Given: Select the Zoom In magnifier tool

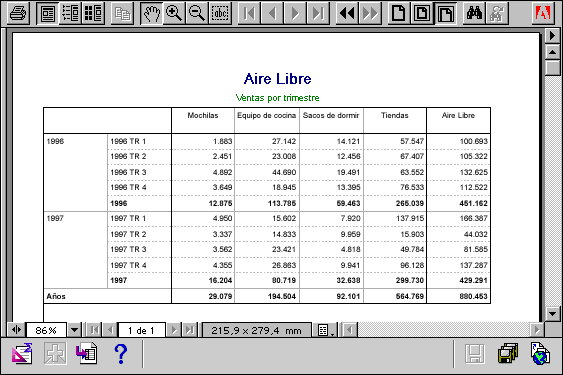Looking at the screenshot, I should [174, 14].
